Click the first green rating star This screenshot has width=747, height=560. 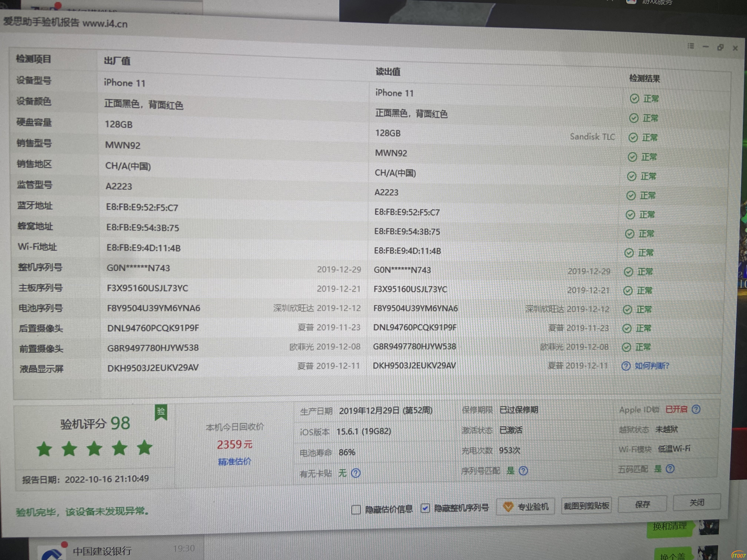coord(44,449)
